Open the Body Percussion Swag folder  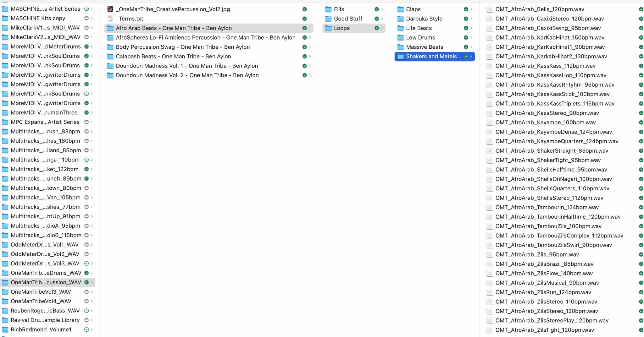tap(182, 47)
